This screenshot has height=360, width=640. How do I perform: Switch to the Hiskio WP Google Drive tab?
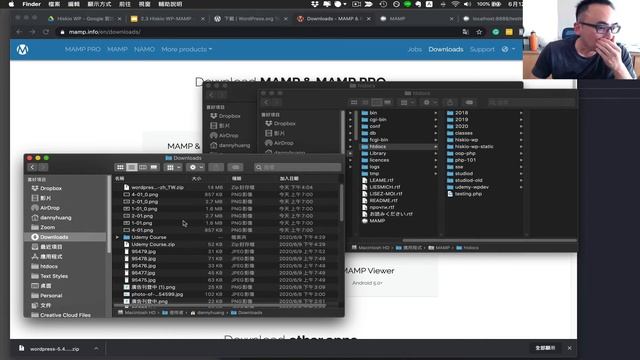84,19
